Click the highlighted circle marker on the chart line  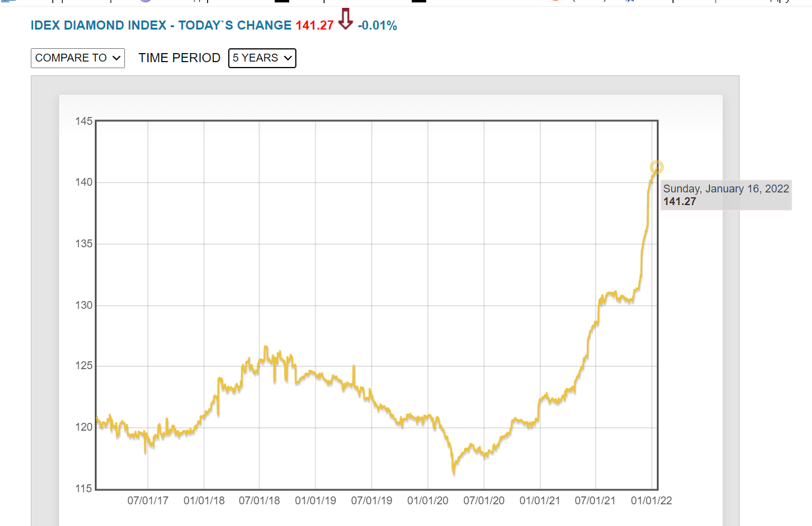pos(657,167)
